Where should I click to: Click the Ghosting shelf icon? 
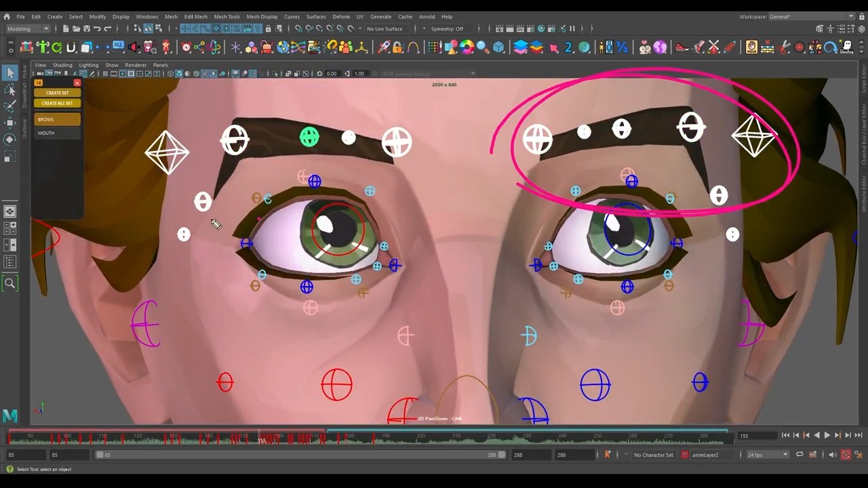click(846, 47)
